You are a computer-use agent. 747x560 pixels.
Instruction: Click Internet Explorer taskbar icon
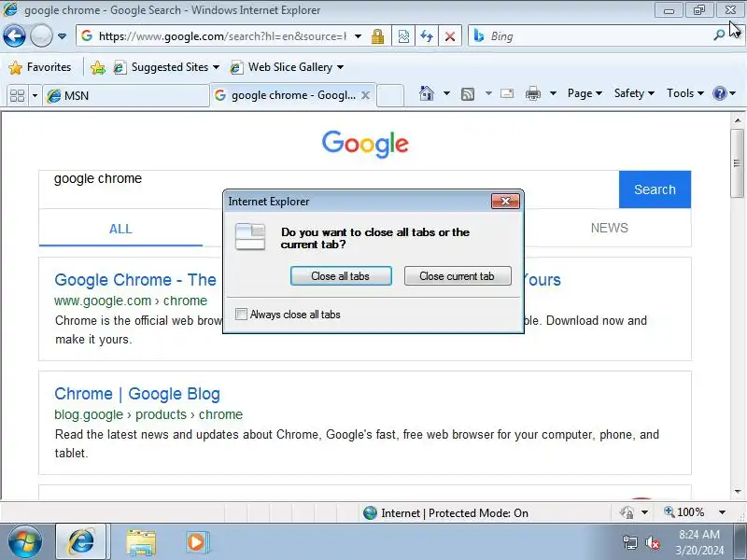pyautogui.click(x=81, y=541)
